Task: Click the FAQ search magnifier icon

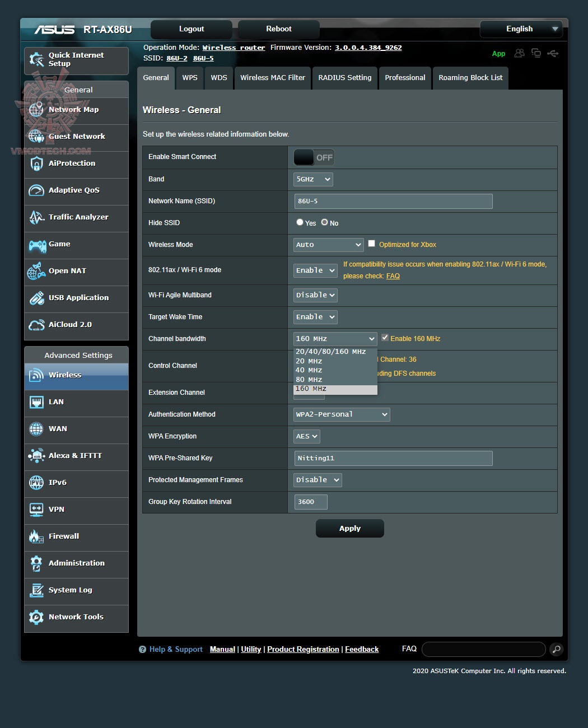Action: pos(556,649)
